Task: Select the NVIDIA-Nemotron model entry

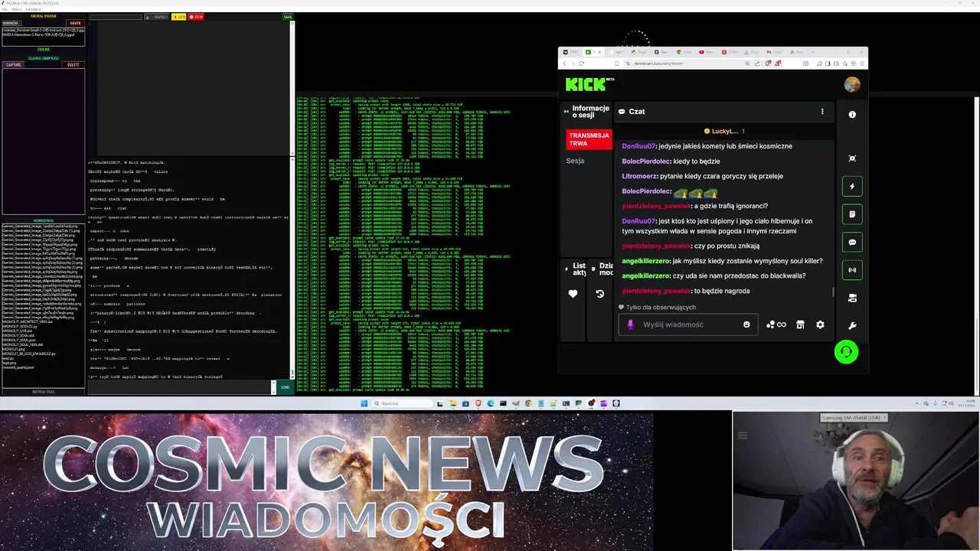Action: point(38,35)
